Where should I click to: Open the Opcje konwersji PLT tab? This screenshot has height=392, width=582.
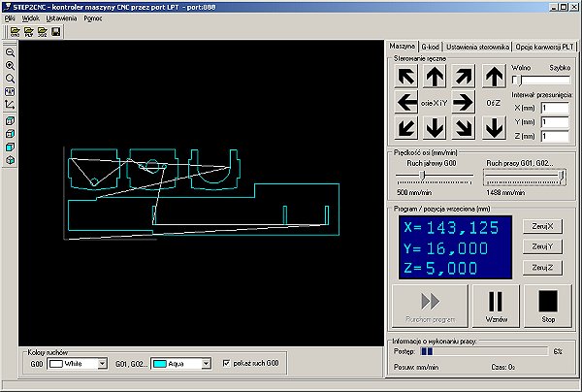pyautogui.click(x=544, y=47)
